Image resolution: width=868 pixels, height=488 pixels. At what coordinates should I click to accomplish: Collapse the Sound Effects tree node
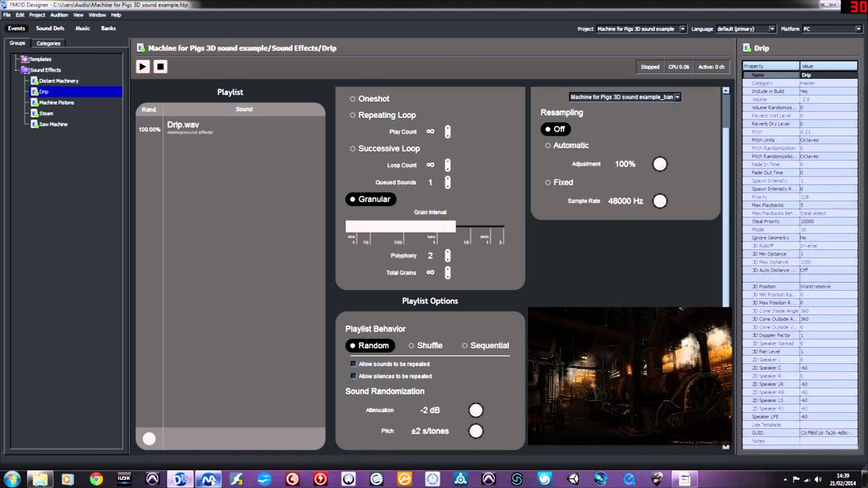click(x=18, y=70)
